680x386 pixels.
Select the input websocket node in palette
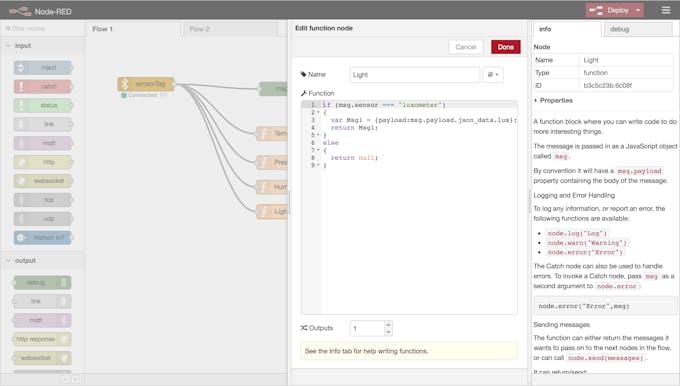pyautogui.click(x=42, y=181)
